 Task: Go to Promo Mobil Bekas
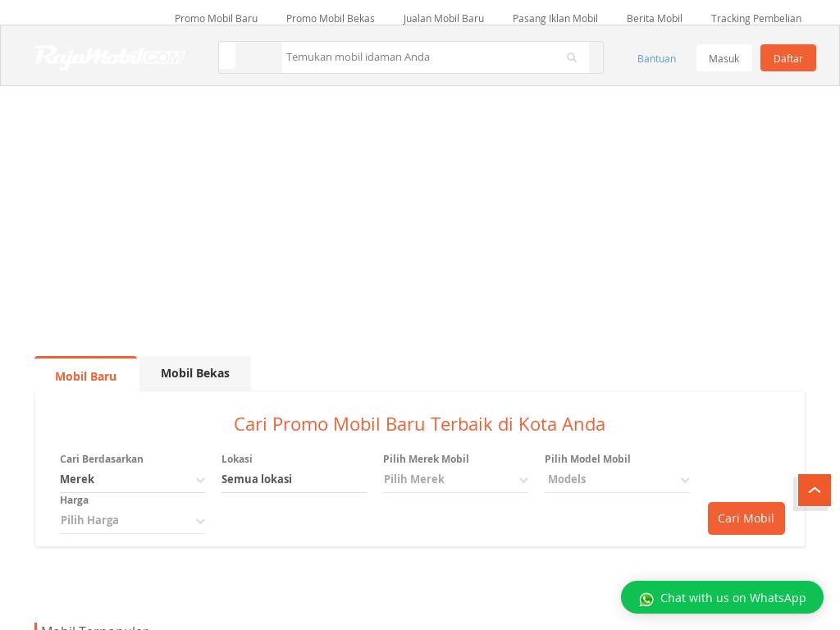click(x=330, y=18)
